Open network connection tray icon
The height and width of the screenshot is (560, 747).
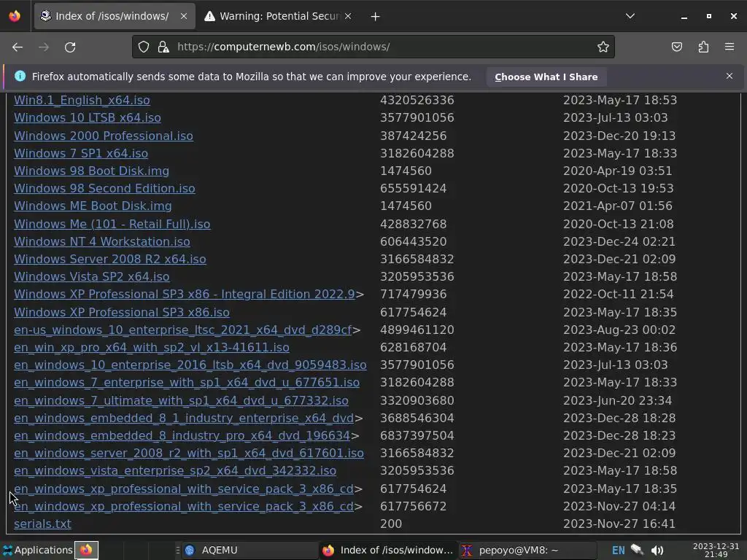pos(638,550)
